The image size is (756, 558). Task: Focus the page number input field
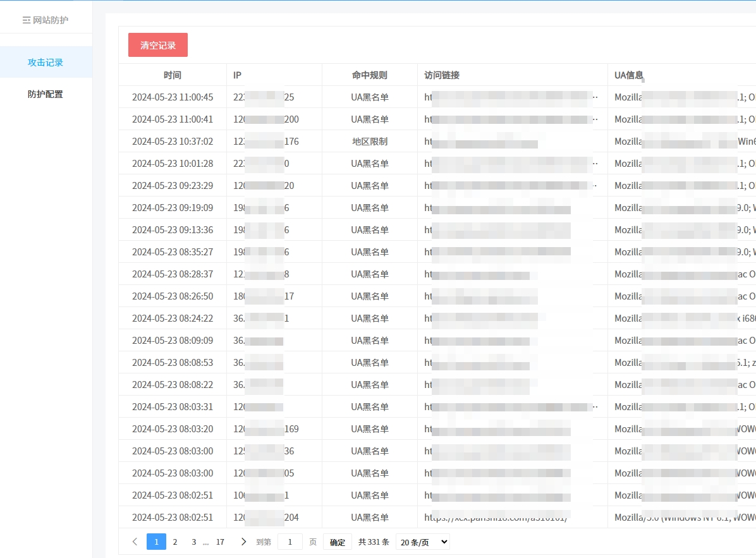(290, 542)
